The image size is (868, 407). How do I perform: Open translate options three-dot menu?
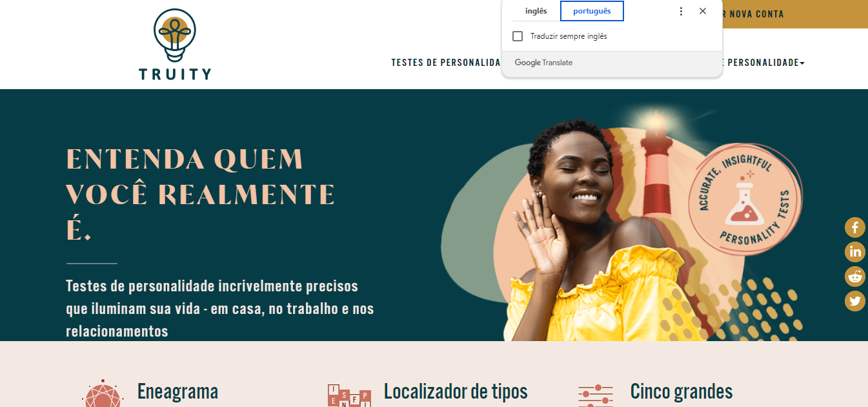[x=681, y=11]
